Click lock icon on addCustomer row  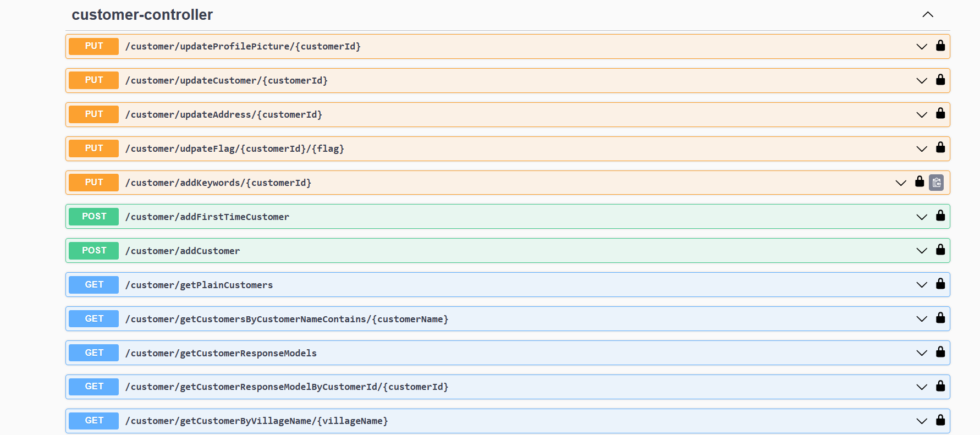coord(940,250)
